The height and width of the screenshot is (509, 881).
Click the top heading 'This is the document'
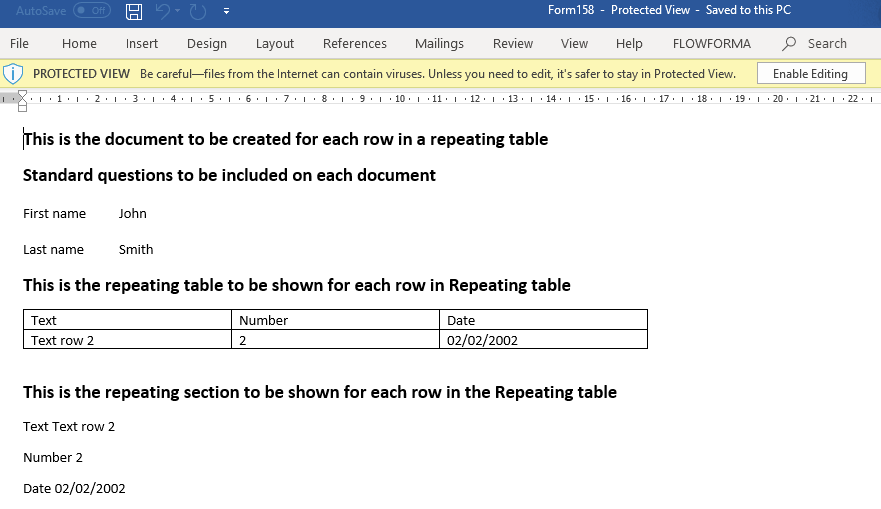[x=285, y=139]
